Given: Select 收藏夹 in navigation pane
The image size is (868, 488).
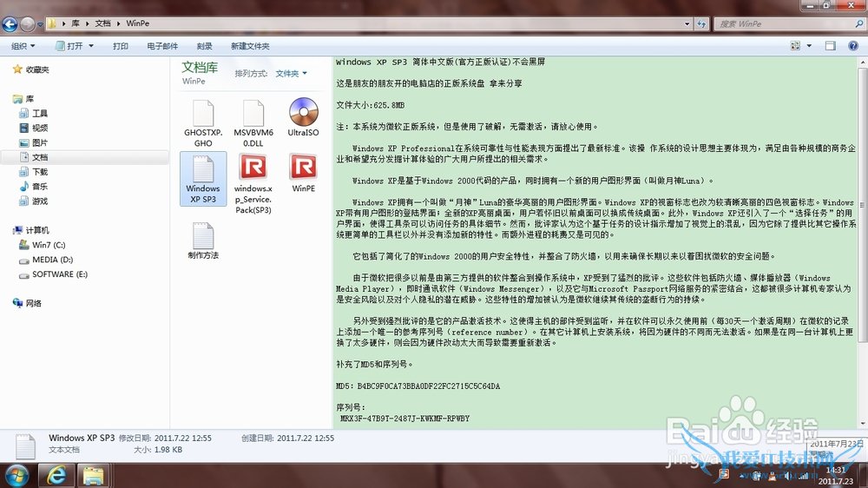Looking at the screenshot, I should coord(31,69).
